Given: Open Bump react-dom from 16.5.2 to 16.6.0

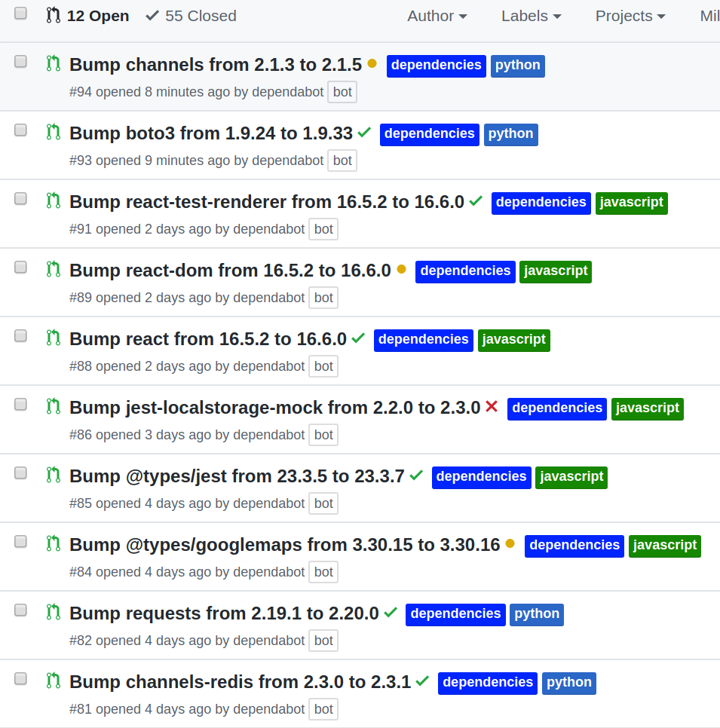Looking at the screenshot, I should tap(230, 271).
